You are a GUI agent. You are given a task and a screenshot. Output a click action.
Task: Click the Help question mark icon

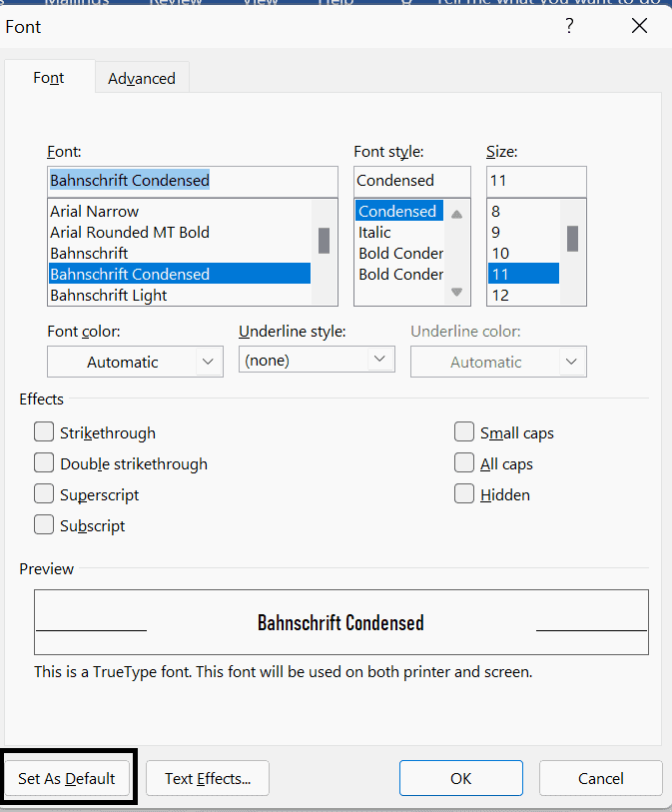click(x=569, y=26)
